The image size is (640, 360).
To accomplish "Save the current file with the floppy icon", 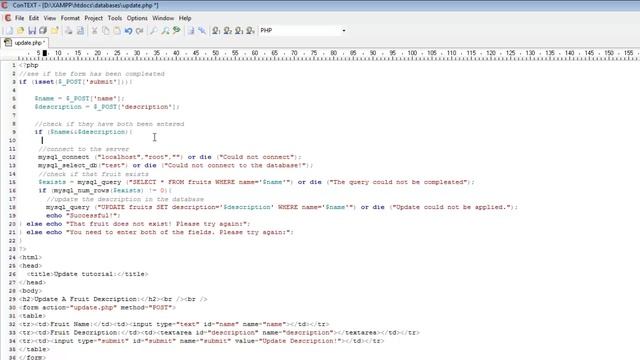I will click(x=32, y=31).
